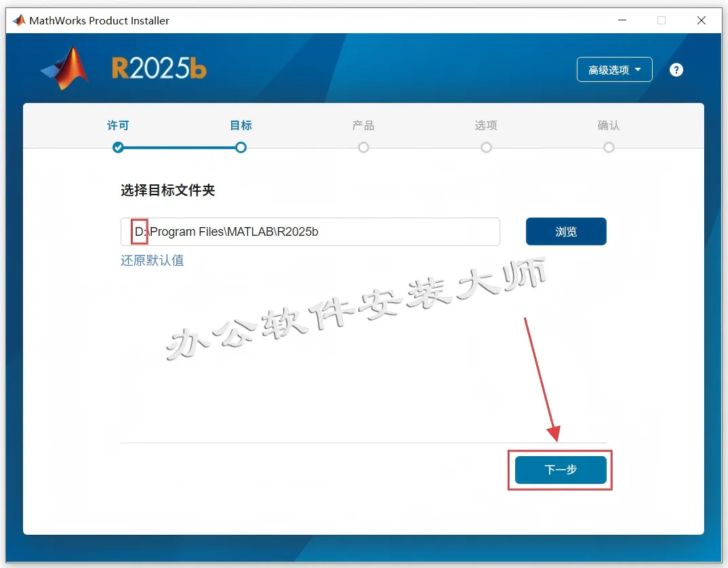Click the 下一步 next button
Viewport: 728px width, 568px height.
pyautogui.click(x=561, y=470)
